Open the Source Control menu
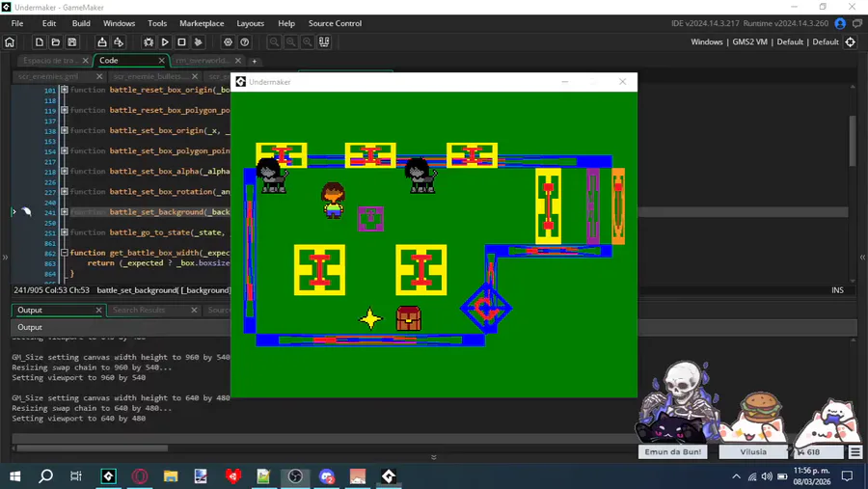Screen dimensions: 868x489 pyautogui.click(x=335, y=23)
